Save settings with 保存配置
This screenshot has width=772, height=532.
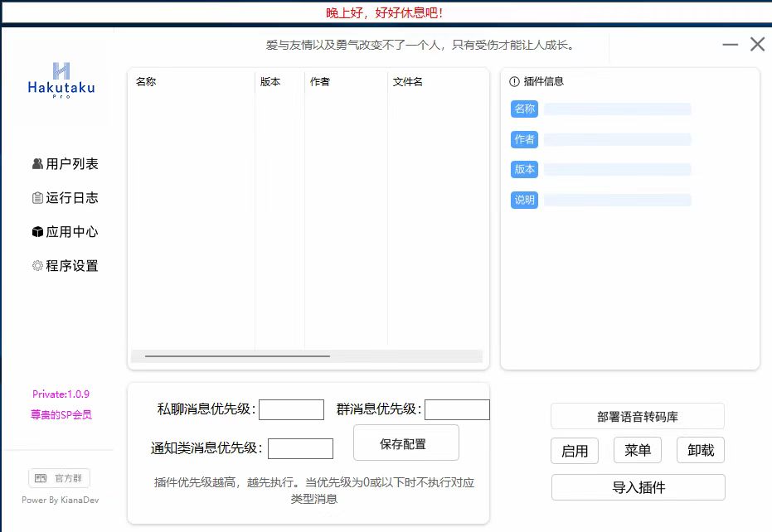coord(406,443)
